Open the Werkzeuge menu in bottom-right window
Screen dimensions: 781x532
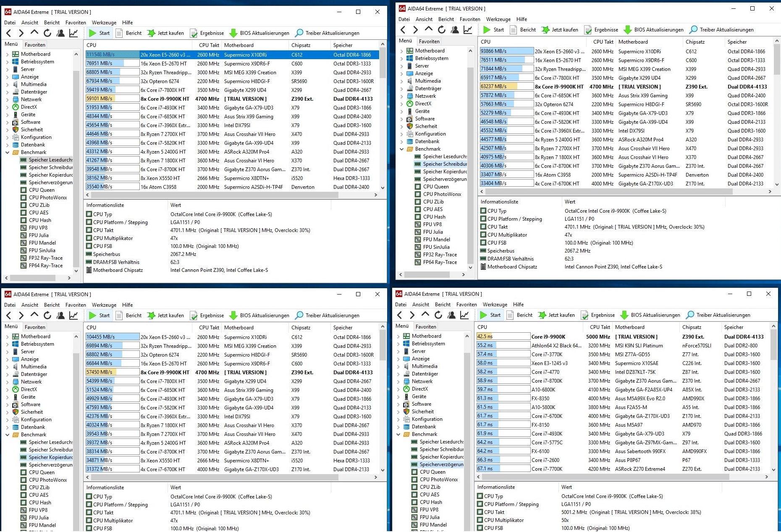(495, 305)
